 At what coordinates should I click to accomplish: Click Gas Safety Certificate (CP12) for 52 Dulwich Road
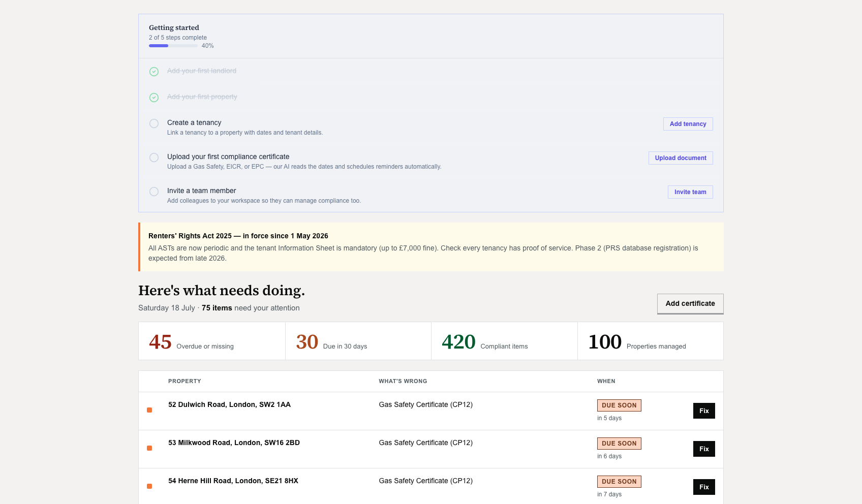(426, 404)
